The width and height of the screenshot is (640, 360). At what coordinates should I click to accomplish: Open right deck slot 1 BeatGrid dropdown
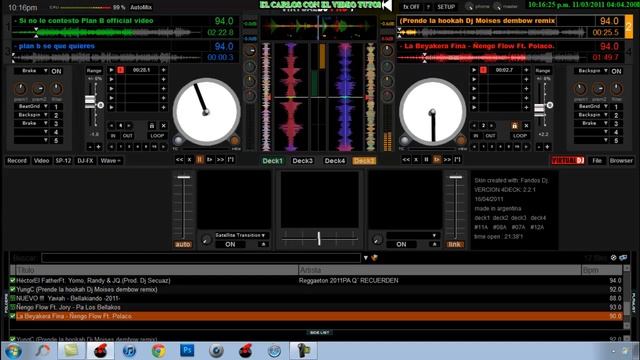(x=606, y=106)
